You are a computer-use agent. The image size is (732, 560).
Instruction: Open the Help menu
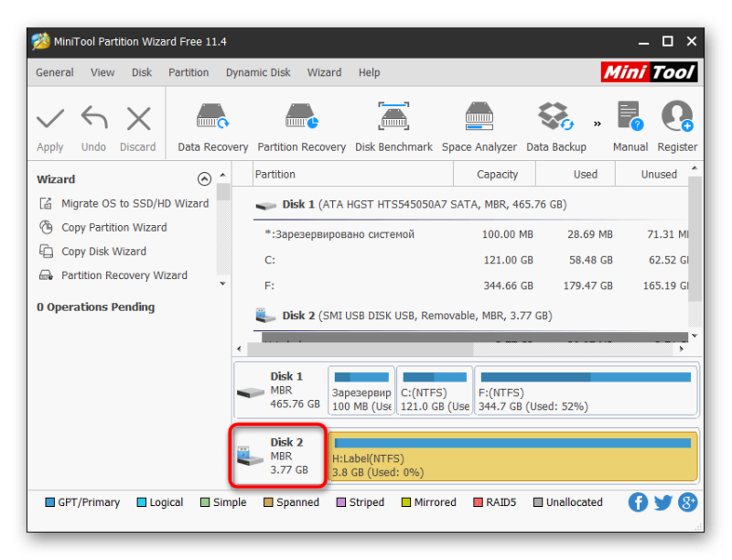[370, 72]
